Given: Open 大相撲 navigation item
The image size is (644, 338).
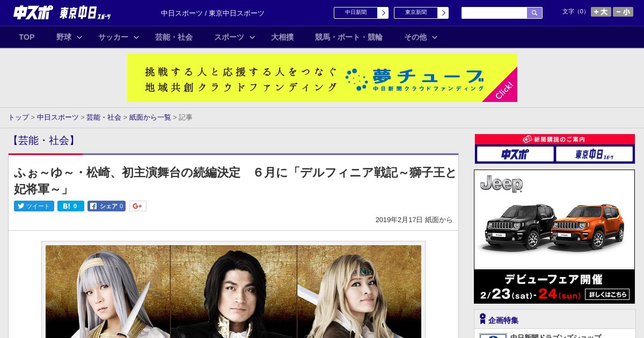Looking at the screenshot, I should pos(282,37).
